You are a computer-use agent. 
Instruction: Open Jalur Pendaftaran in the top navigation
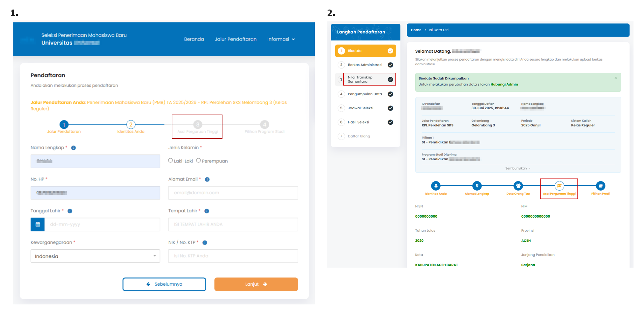(x=235, y=39)
